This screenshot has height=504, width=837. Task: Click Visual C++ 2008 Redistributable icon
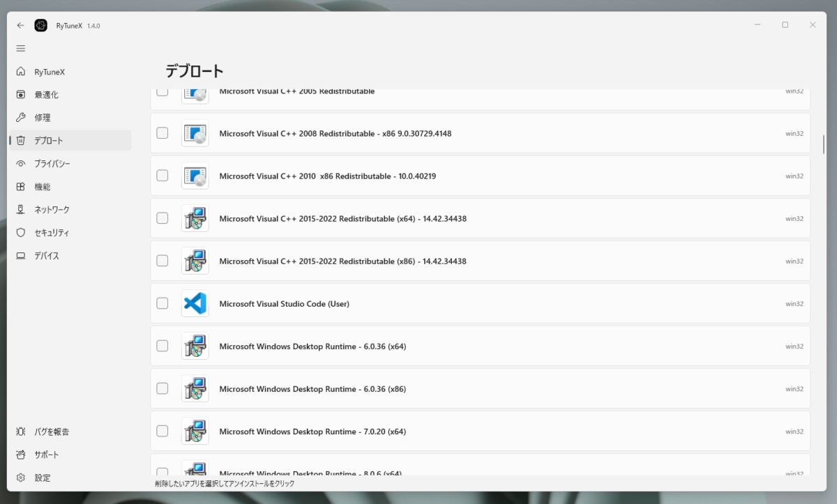point(195,133)
